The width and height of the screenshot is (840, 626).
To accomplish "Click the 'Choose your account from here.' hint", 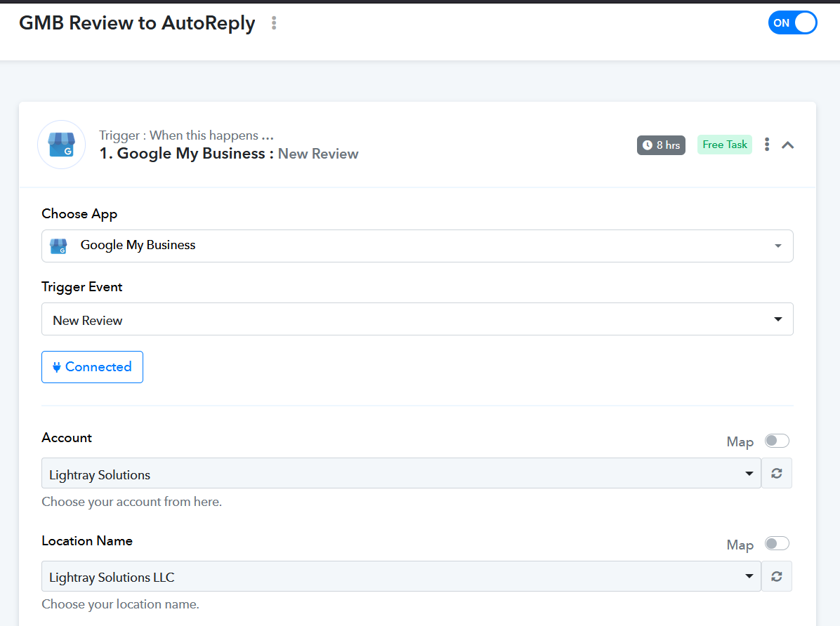I will pos(132,502).
